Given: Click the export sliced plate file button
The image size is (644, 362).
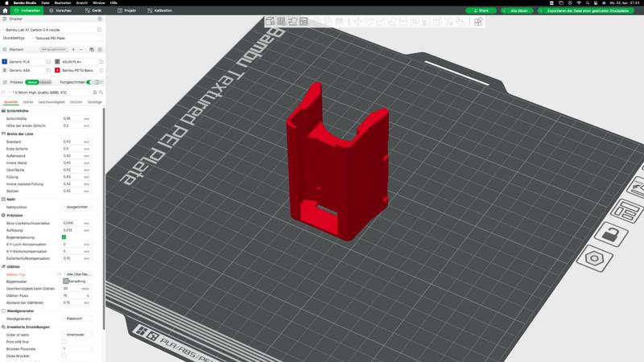Looking at the screenshot, I should click(586, 10).
